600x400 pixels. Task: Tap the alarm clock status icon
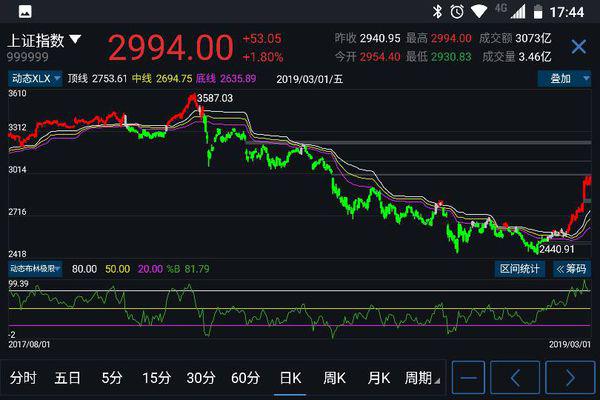[x=457, y=11]
